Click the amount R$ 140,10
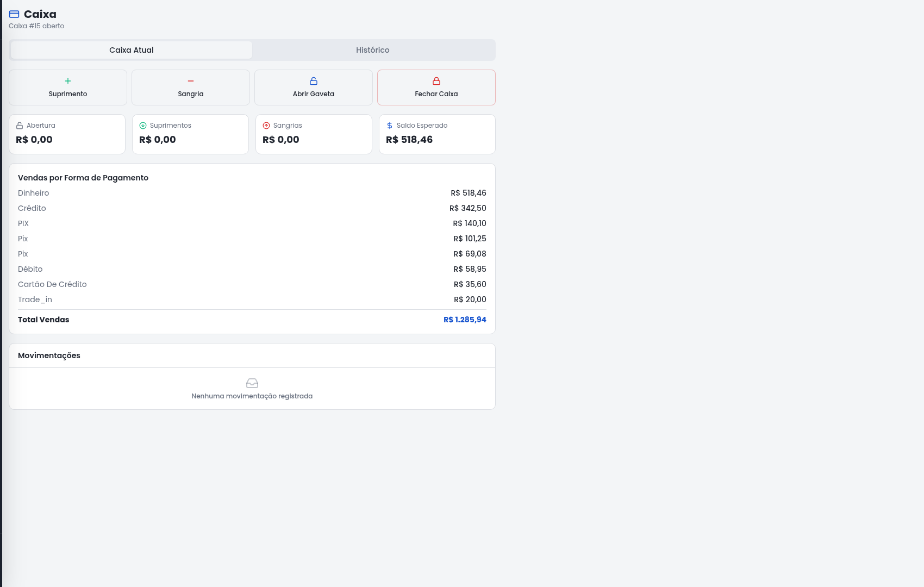This screenshot has width=924, height=587. [470, 223]
